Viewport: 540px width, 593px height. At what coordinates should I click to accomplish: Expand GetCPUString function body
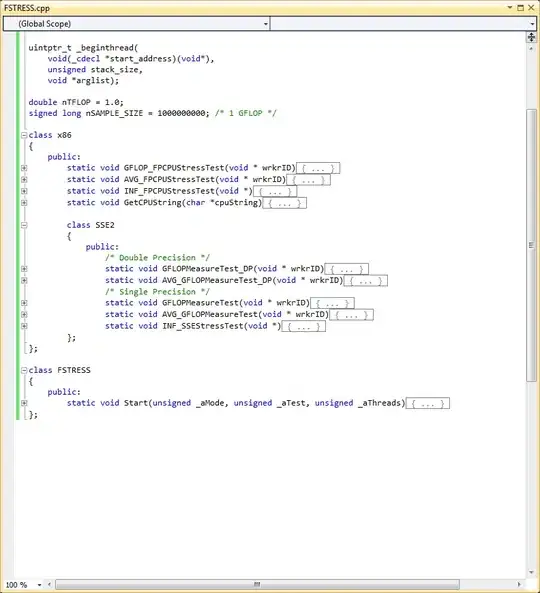tap(24, 203)
